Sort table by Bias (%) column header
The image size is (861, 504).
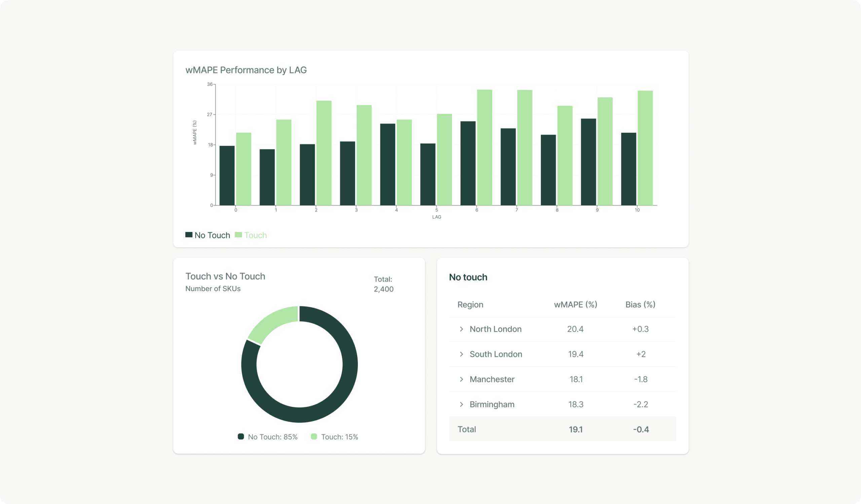click(640, 305)
